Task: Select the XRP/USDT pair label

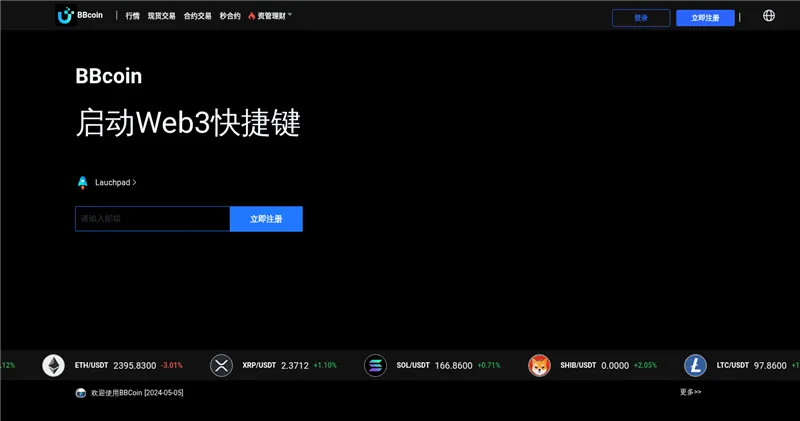Action: tap(259, 365)
